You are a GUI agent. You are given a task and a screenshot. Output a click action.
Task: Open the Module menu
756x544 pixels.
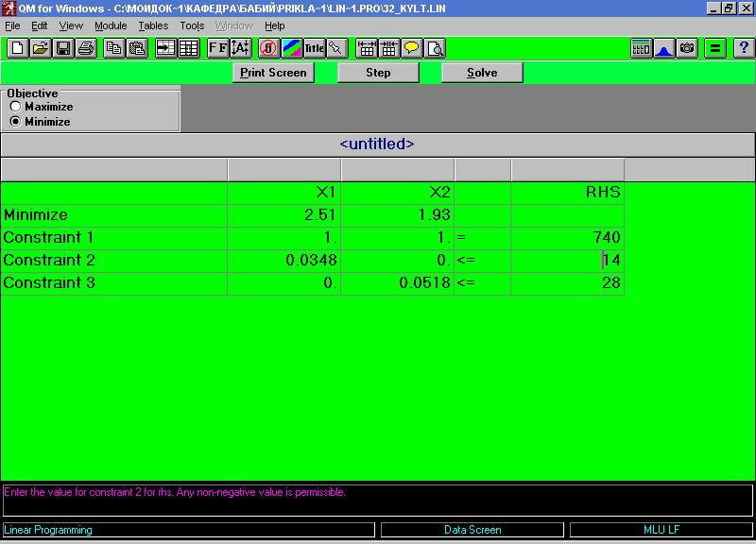point(111,26)
